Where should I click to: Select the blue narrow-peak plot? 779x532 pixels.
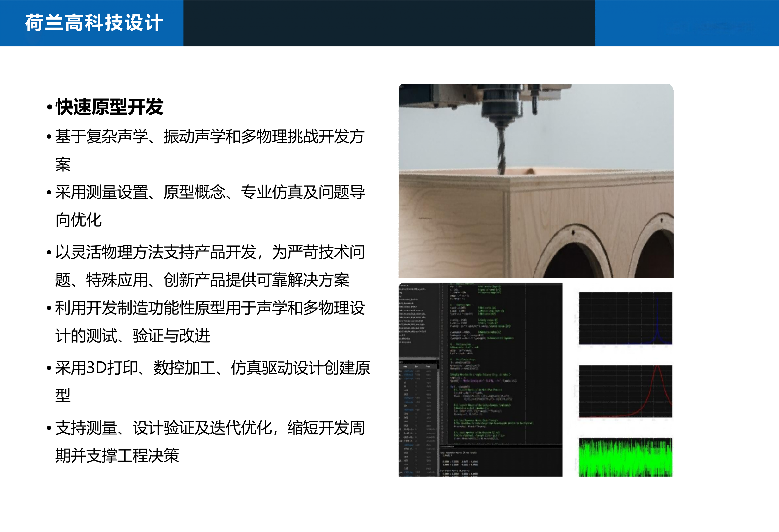click(625, 318)
